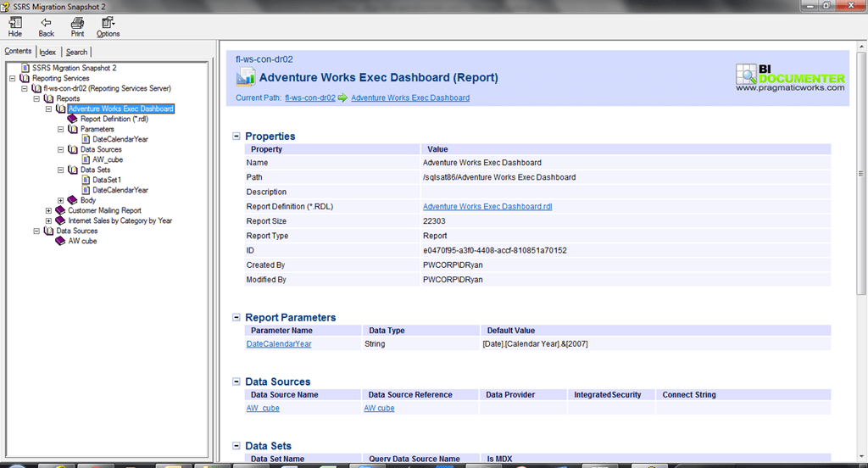
Task: Click the page icon beside DataSet1
Action: [86, 180]
